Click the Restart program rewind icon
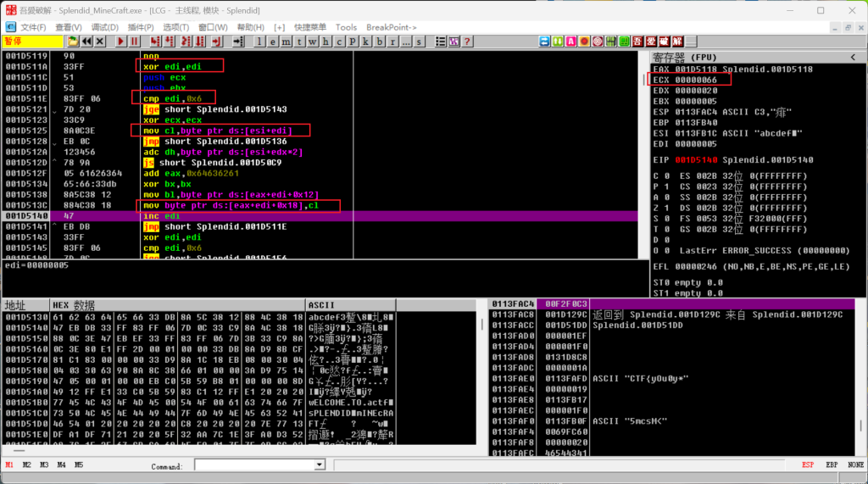The height and width of the screenshot is (484, 868). 86,42
